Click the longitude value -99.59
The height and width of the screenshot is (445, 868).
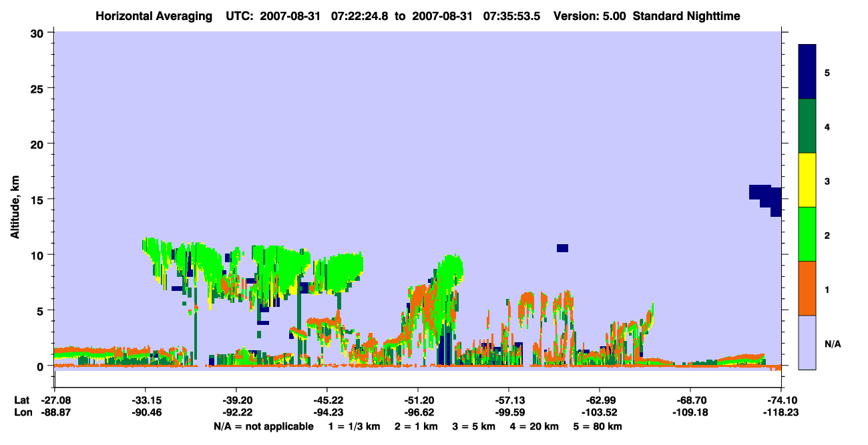coord(509,413)
